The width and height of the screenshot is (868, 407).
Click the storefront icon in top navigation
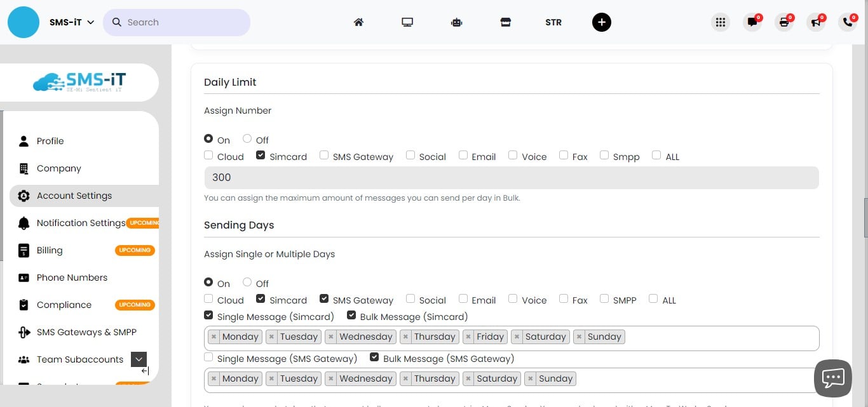(x=505, y=22)
